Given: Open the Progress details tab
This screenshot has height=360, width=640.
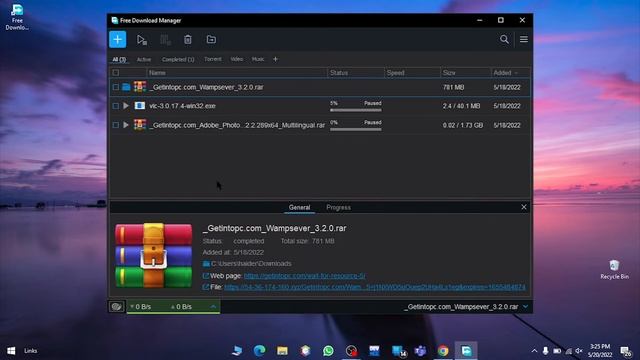Looking at the screenshot, I should tap(338, 207).
